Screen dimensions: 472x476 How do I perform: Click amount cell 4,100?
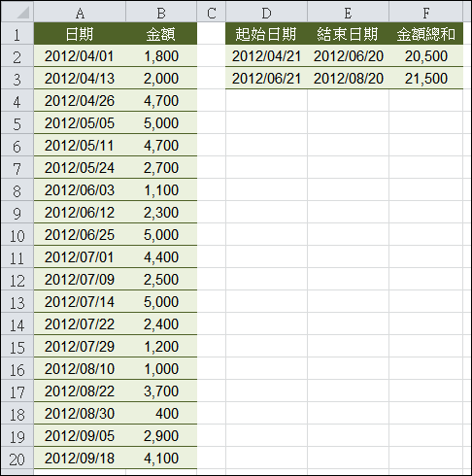point(161,459)
